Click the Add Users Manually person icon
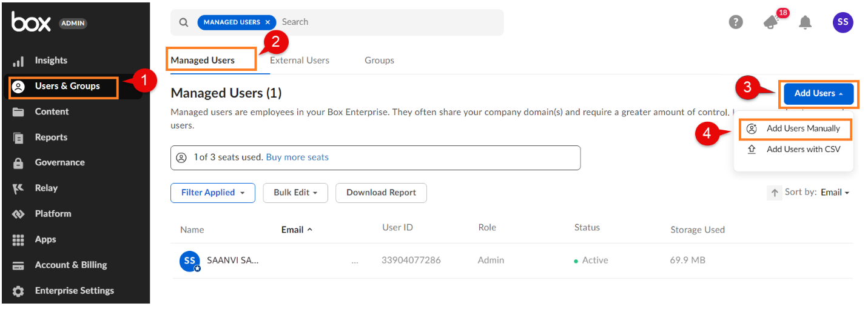 752,128
